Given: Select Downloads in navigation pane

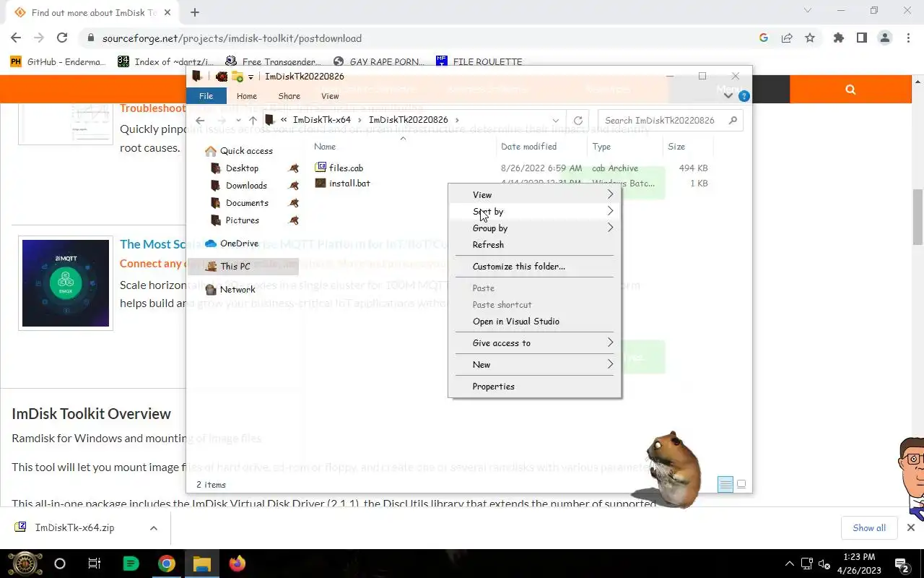Looking at the screenshot, I should click(x=246, y=186).
